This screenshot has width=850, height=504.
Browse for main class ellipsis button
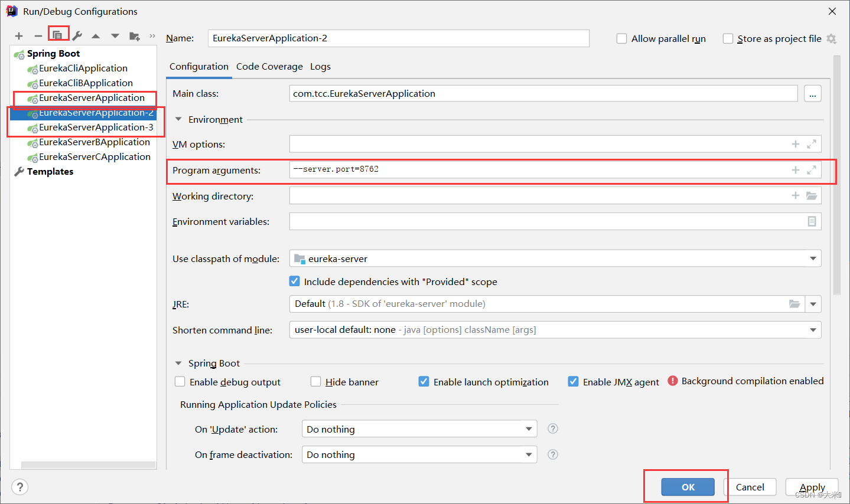click(813, 94)
